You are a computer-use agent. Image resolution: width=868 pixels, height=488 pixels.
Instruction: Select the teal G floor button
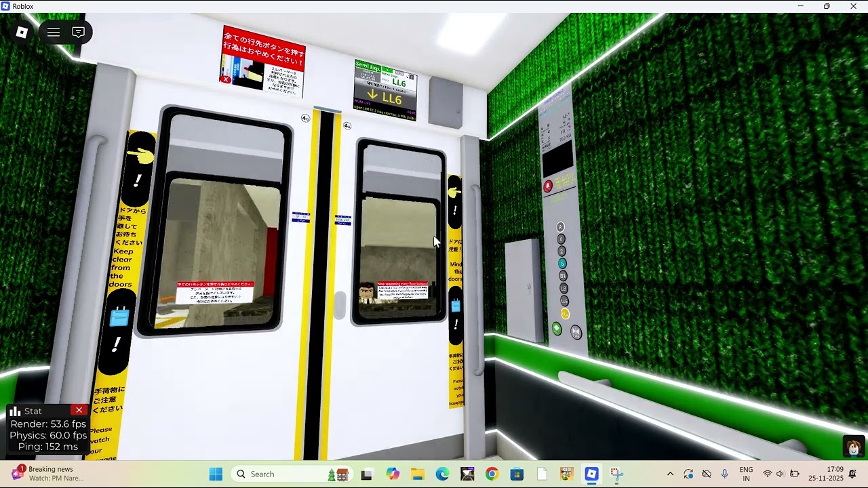click(x=562, y=264)
